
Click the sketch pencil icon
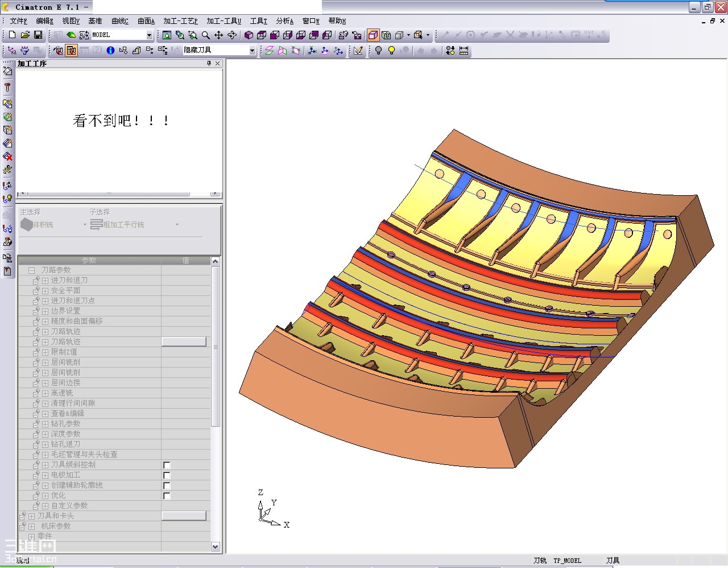click(358, 51)
